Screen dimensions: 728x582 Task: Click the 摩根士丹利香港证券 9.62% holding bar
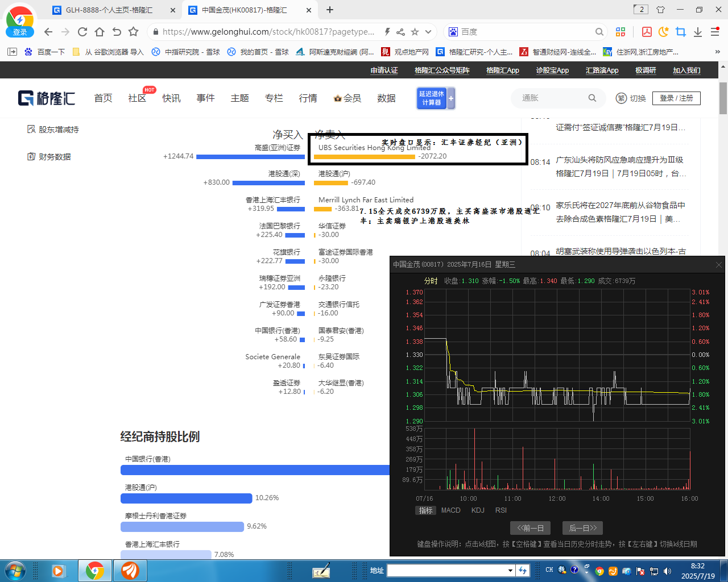point(182,527)
